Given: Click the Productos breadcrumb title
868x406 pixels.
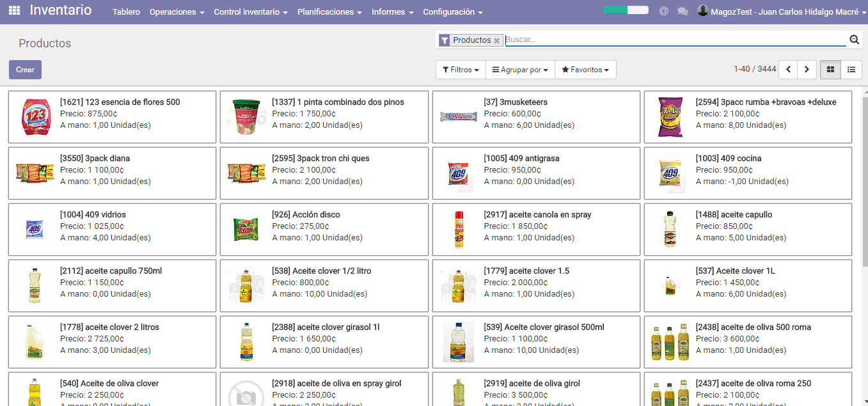Looking at the screenshot, I should coord(45,43).
